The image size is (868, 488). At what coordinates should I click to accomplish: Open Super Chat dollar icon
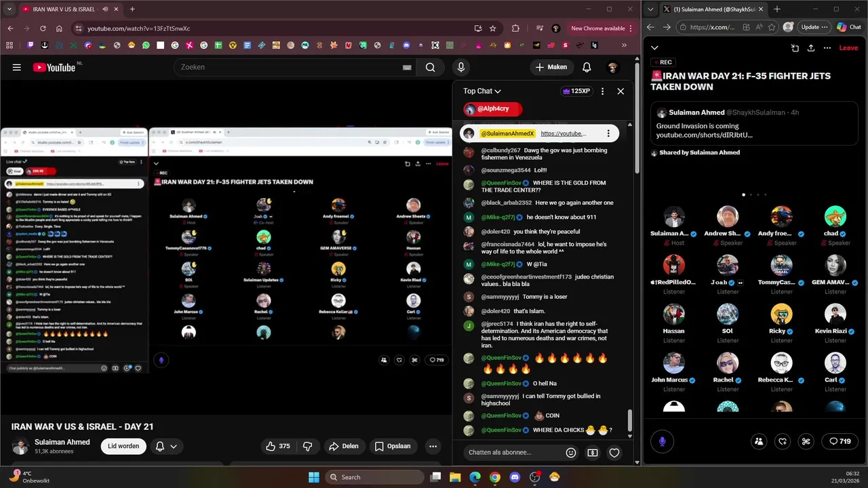pyautogui.click(x=593, y=452)
